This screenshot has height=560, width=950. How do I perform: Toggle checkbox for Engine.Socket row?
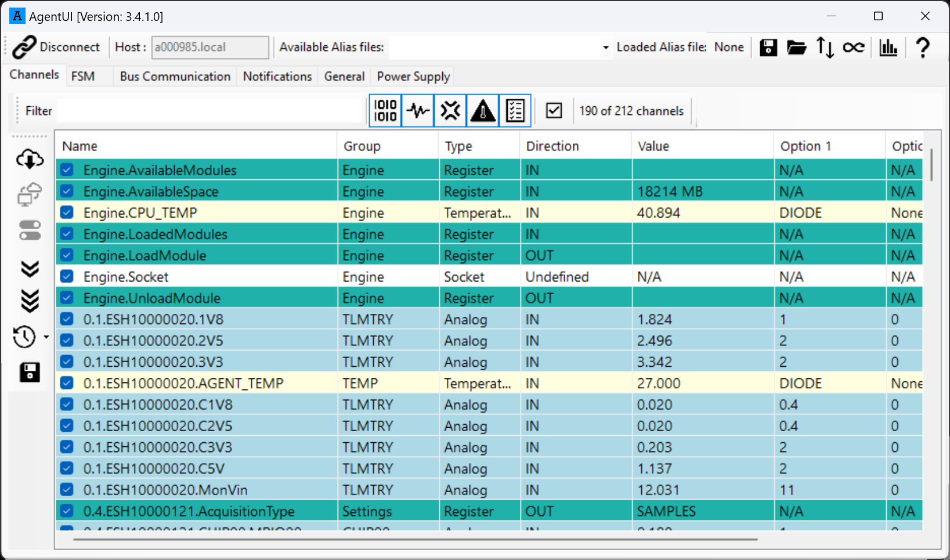67,276
